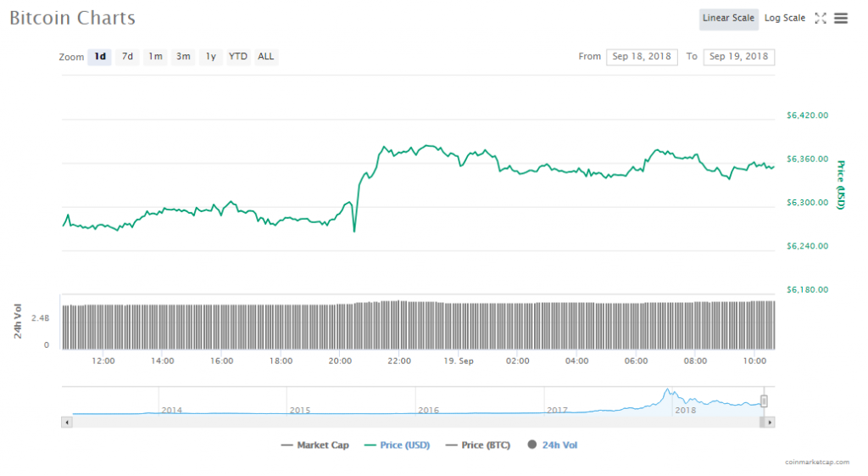Hide the Price (BTC) series
Image resolution: width=868 pixels, height=476 pixels.
tap(477, 445)
